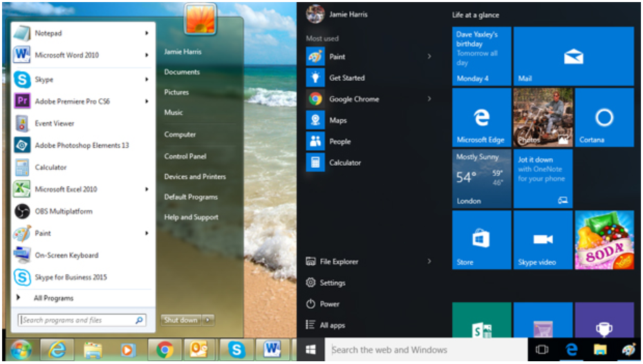The height and width of the screenshot is (364, 643).
Task: Open Default Programs
Action: (x=191, y=197)
